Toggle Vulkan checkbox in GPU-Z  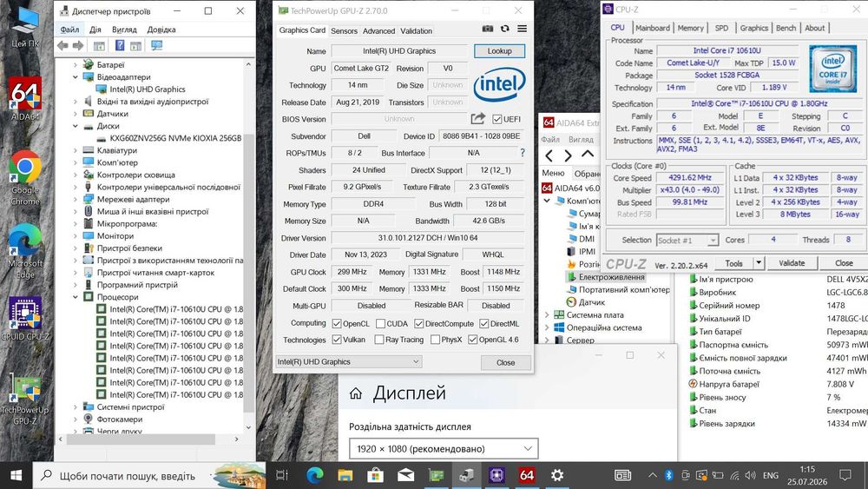coord(337,340)
